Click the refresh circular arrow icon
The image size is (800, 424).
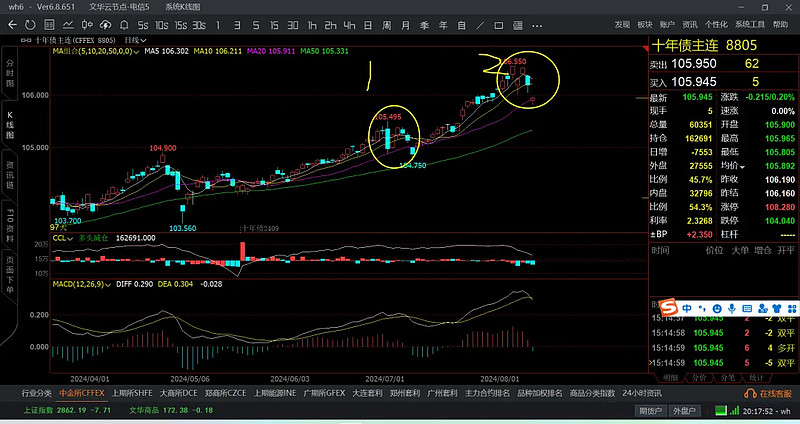click(30, 24)
